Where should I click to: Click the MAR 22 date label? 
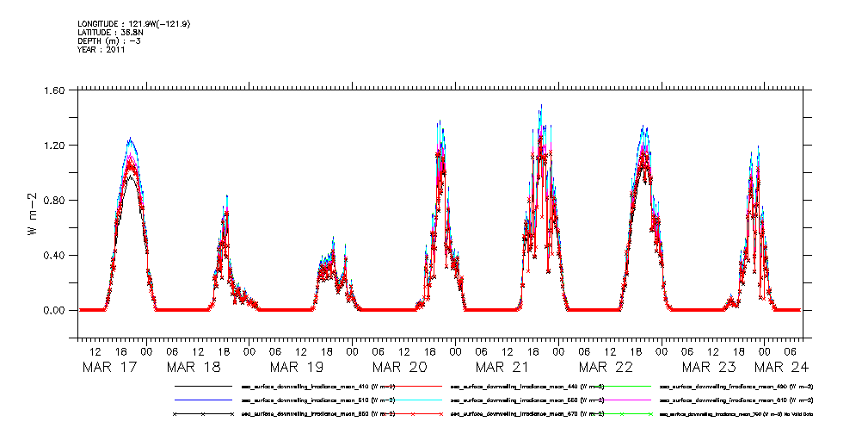(605, 367)
